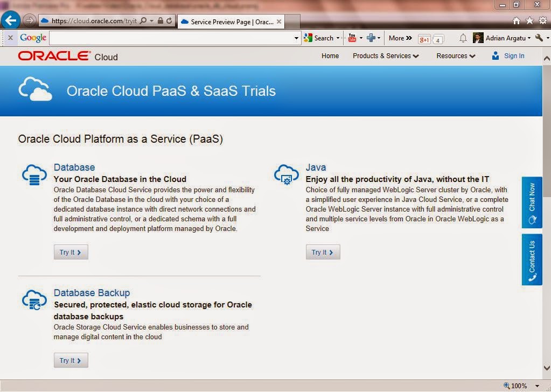Screen dimensions: 551x392
Task: Open the address bar dropdown arrow
Action: click(x=151, y=20)
